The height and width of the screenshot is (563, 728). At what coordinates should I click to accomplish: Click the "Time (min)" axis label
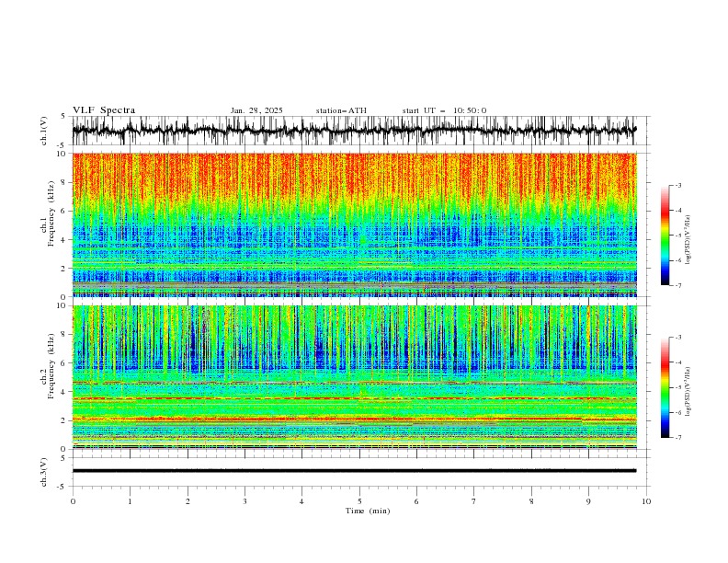368,511
